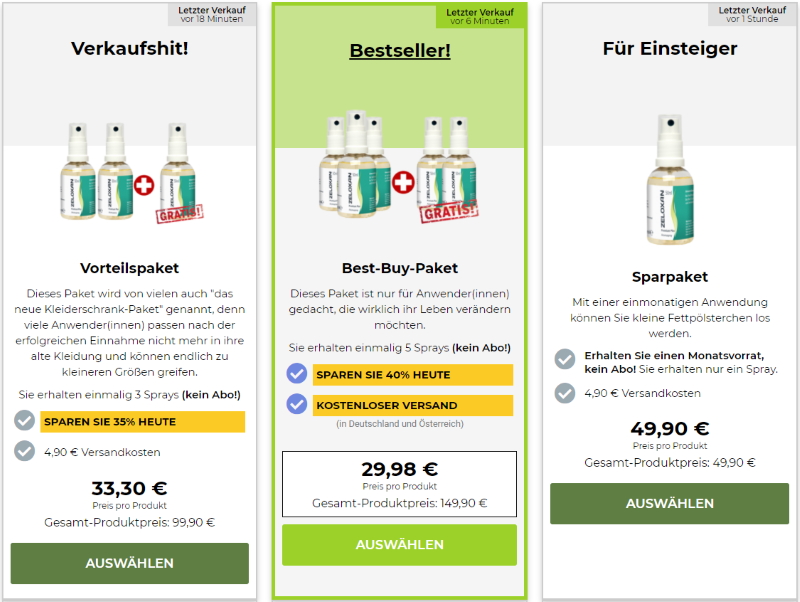
Task: Click the gray checkmark beside SPAREN SIE 35% HEUTE
Action: [x=24, y=421]
